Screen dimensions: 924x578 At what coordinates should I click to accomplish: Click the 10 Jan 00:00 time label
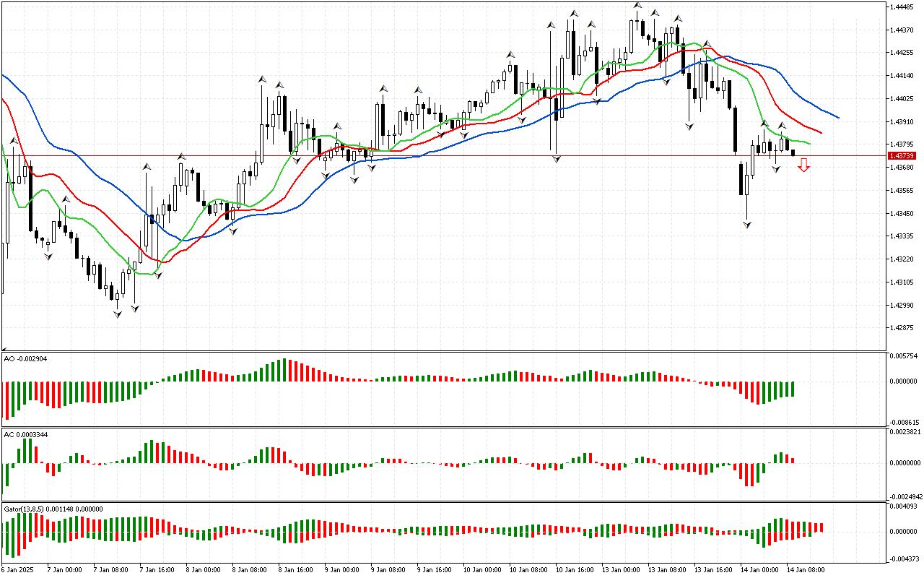(481, 569)
